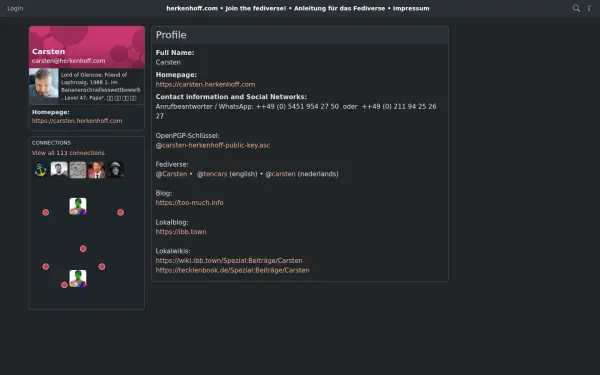Click the Login link

click(x=15, y=8)
